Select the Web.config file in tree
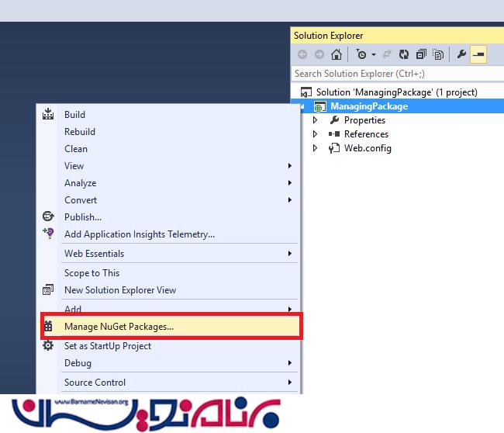Image resolution: width=504 pixels, height=433 pixels. (368, 148)
